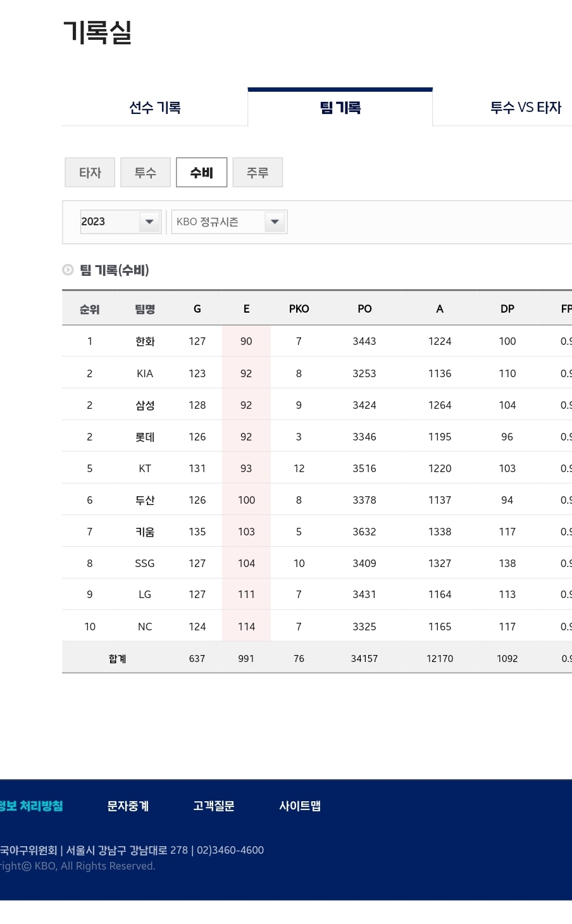572x924 pixels.
Task: Show 타자 team batting records
Action: (90, 173)
